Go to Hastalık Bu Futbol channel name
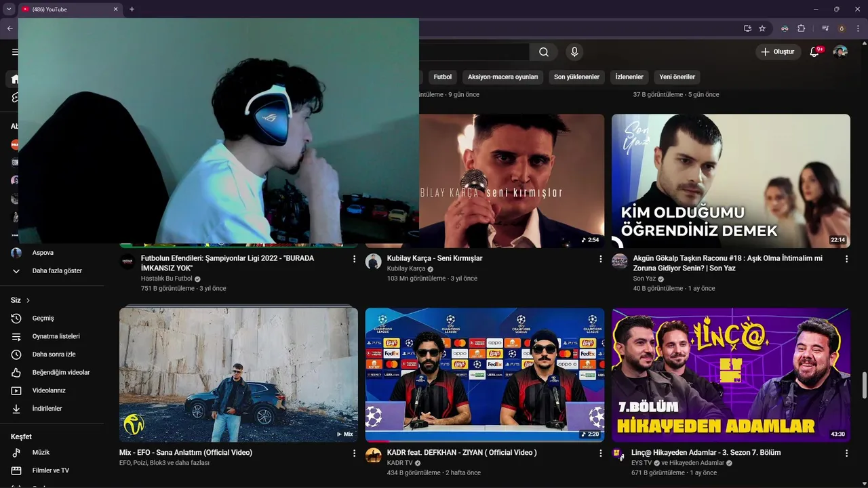The height and width of the screenshot is (488, 868). coord(167,279)
